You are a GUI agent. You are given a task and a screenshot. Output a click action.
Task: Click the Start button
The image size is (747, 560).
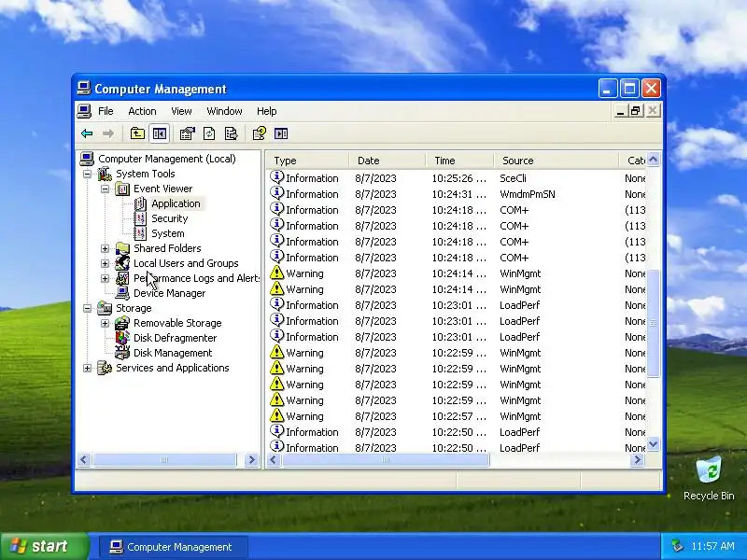[x=45, y=546]
